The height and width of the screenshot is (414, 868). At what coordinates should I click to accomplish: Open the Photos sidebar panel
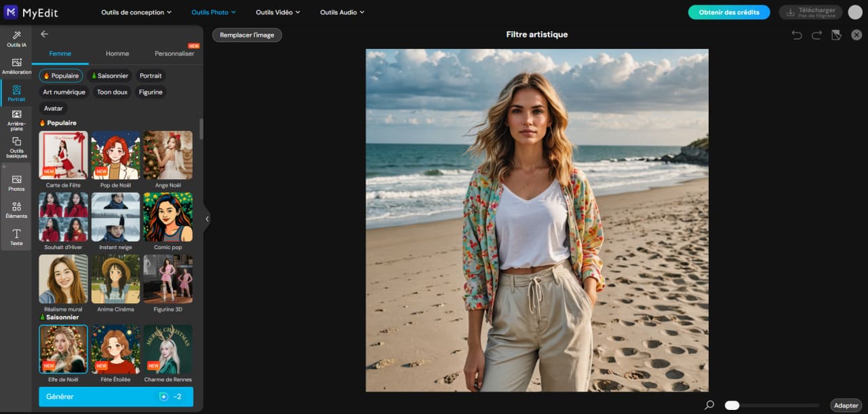click(x=16, y=183)
